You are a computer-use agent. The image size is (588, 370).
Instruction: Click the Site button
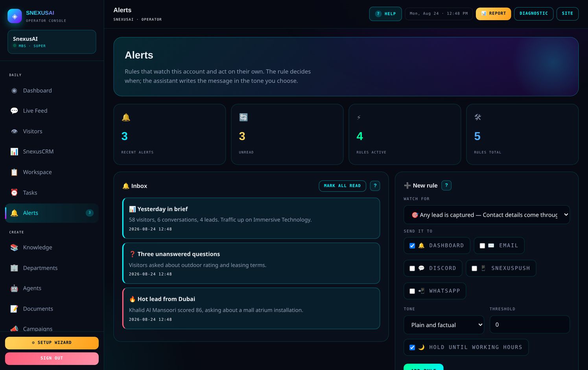point(568,14)
